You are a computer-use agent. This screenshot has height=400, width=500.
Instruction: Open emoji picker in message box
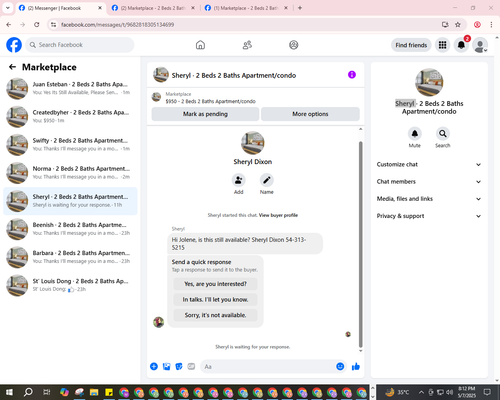pyautogui.click(x=340, y=366)
